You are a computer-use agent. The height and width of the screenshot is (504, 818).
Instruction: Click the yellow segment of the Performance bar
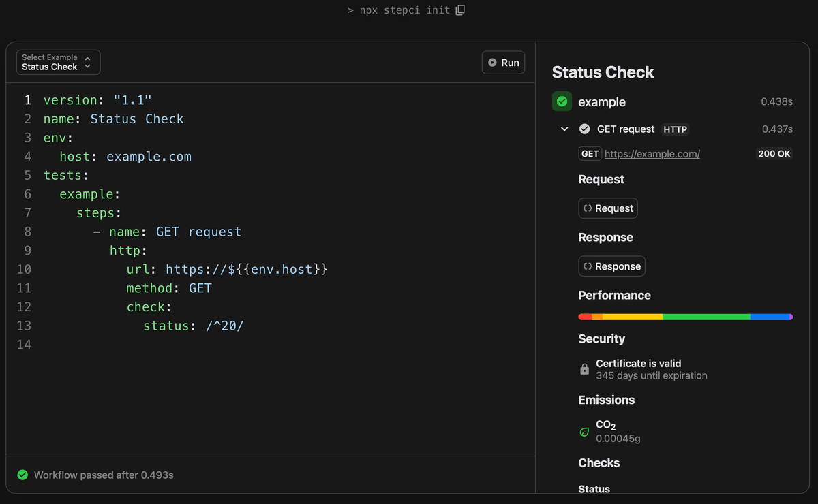(x=632, y=317)
